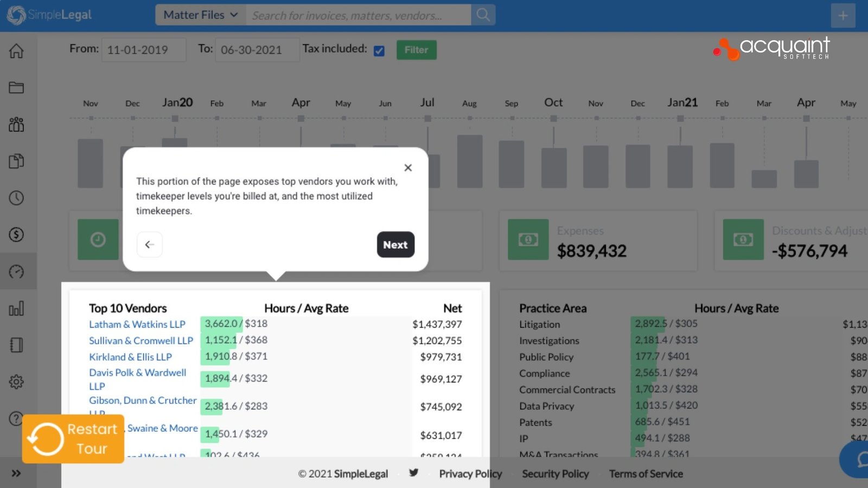Go to the Home sidebar icon

pyautogui.click(x=16, y=51)
